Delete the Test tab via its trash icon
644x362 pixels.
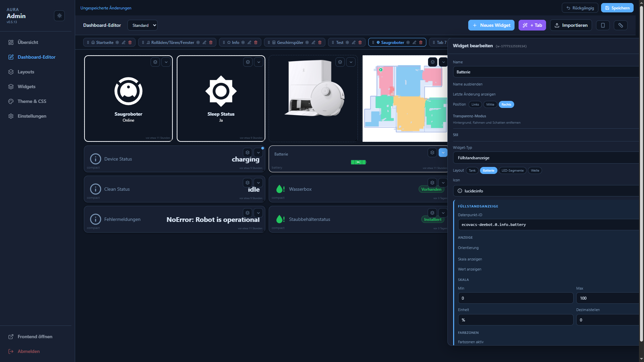click(360, 42)
